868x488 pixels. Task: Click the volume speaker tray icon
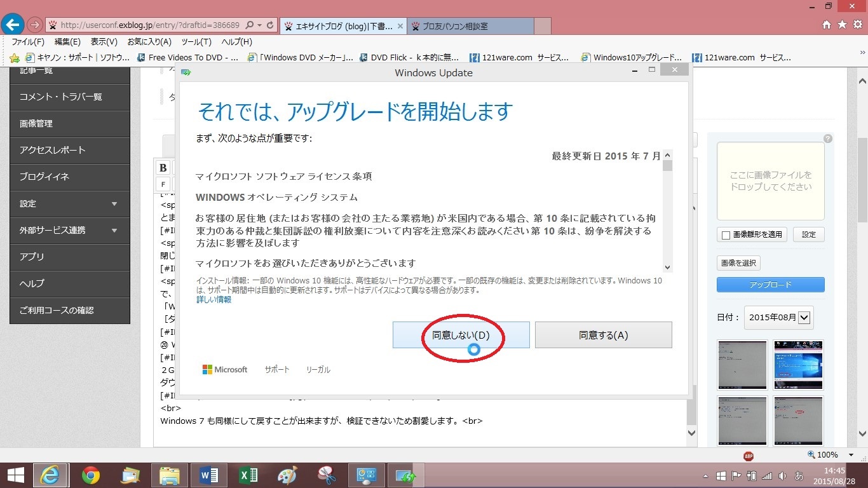pyautogui.click(x=782, y=475)
